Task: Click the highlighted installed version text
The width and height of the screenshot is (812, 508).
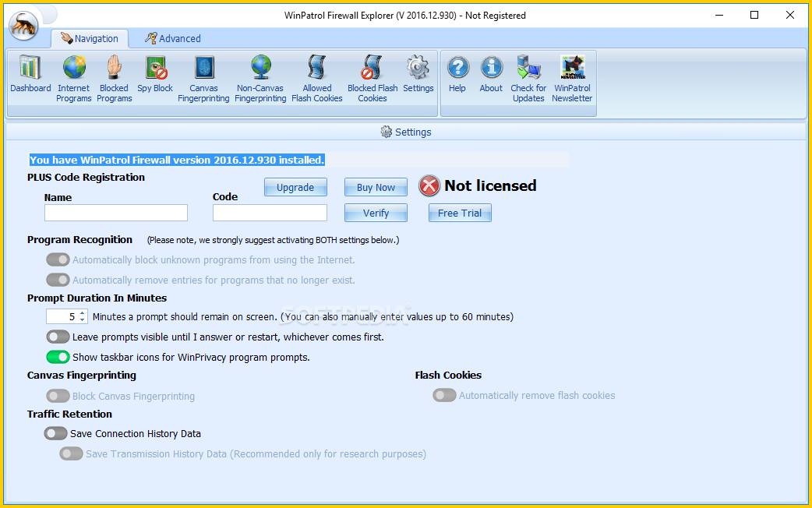Action: (x=177, y=160)
